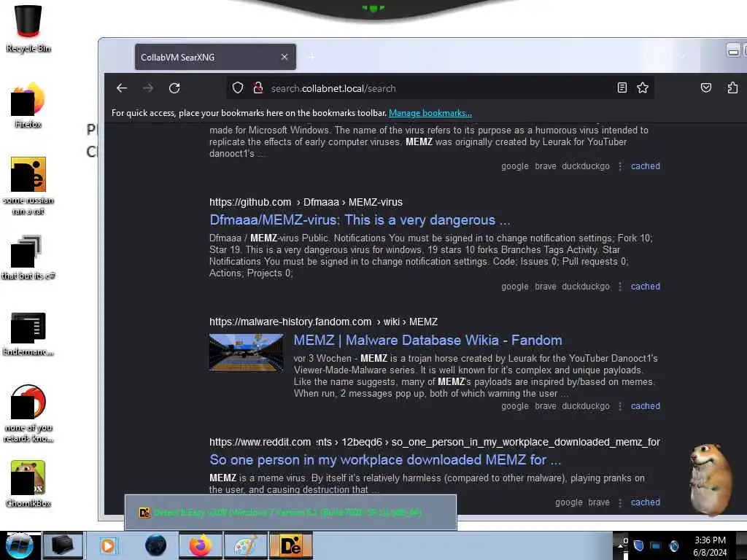Click the malware-history.fandom.com URL line

(323, 322)
